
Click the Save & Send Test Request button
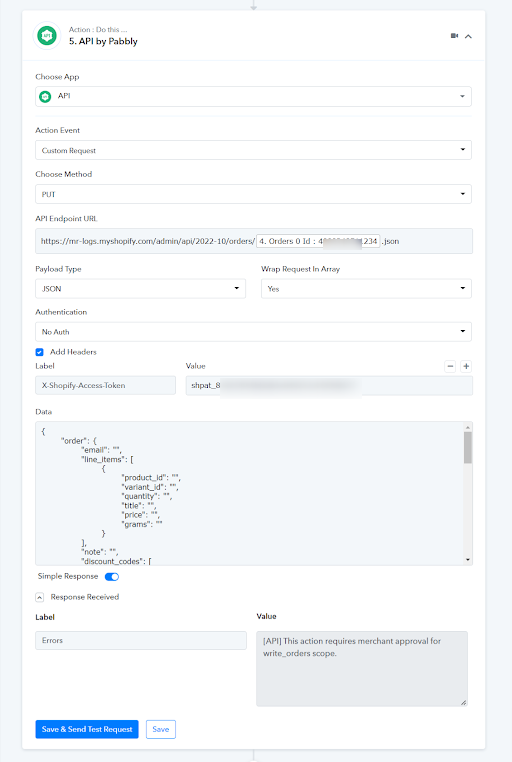tap(87, 729)
